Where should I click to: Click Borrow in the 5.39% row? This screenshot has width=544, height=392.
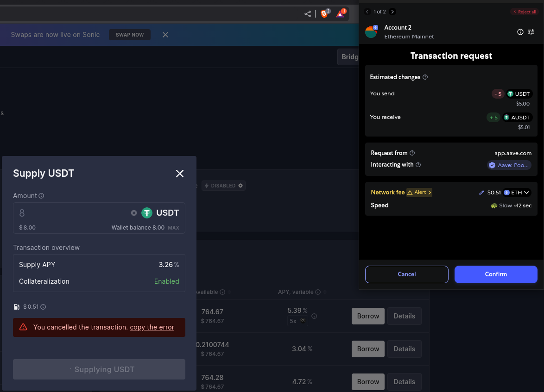pyautogui.click(x=368, y=316)
